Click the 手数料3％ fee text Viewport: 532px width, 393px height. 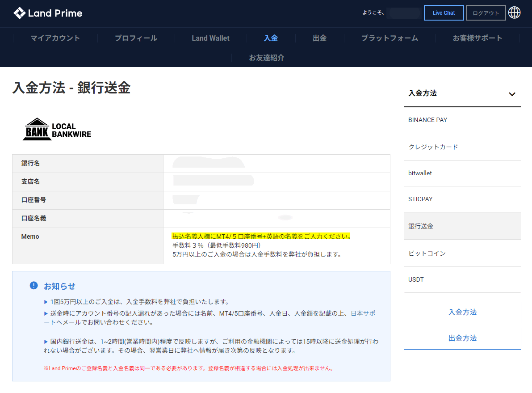click(x=217, y=245)
